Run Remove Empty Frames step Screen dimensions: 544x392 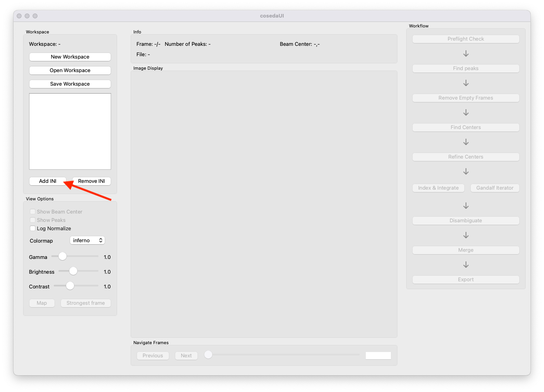point(466,98)
